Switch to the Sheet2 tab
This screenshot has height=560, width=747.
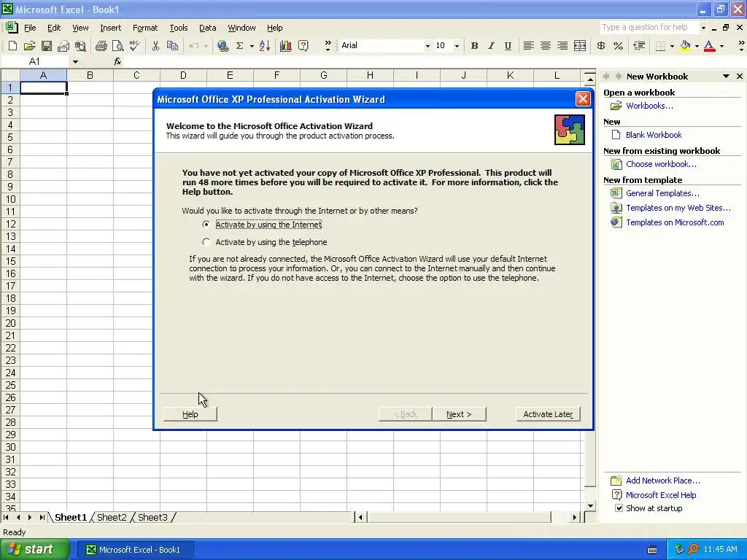click(112, 517)
